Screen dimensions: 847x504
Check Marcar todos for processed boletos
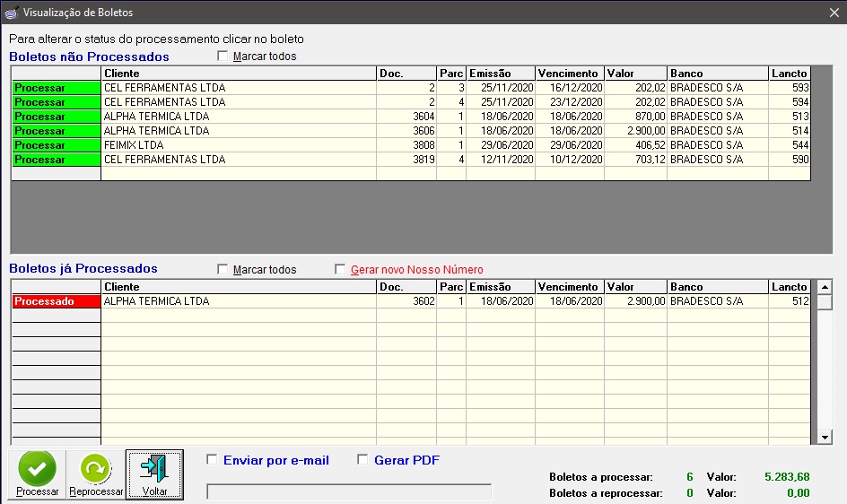[223, 270]
